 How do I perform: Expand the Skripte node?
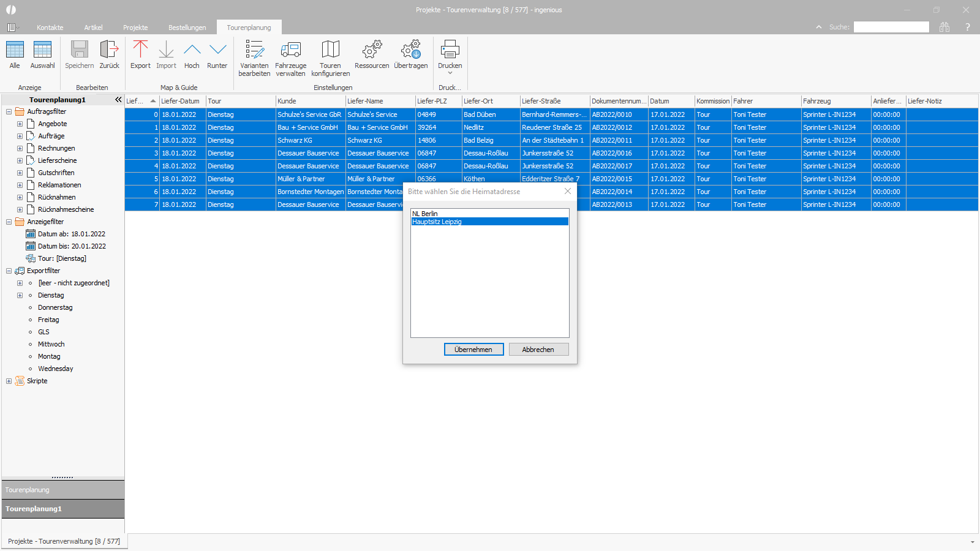(x=9, y=381)
